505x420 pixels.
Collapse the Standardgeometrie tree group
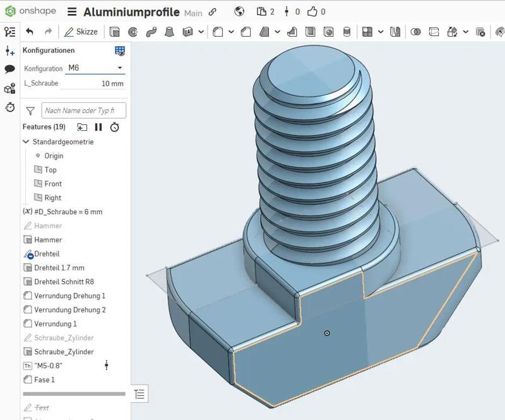[26, 142]
